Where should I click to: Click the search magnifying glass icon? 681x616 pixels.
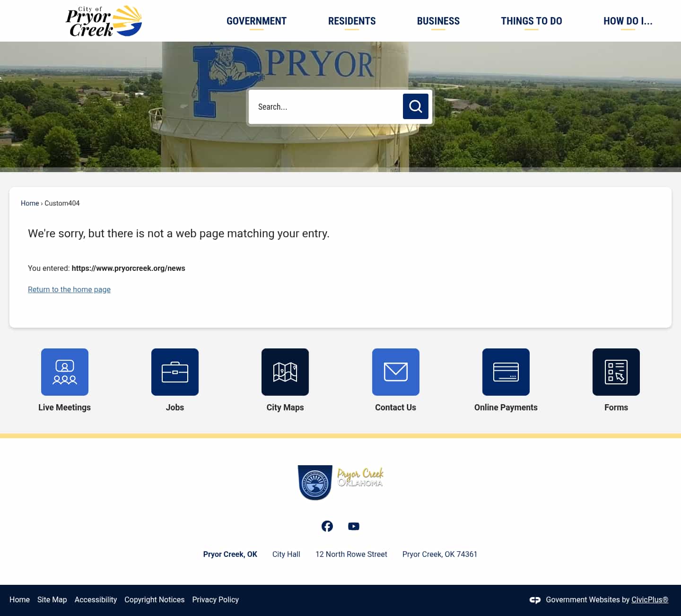(x=415, y=106)
